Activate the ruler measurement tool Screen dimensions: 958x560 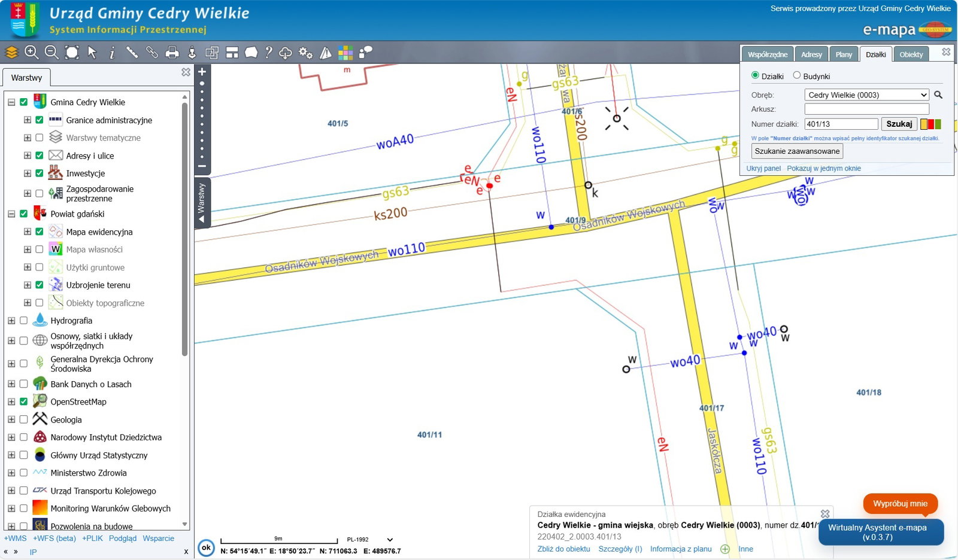point(132,53)
